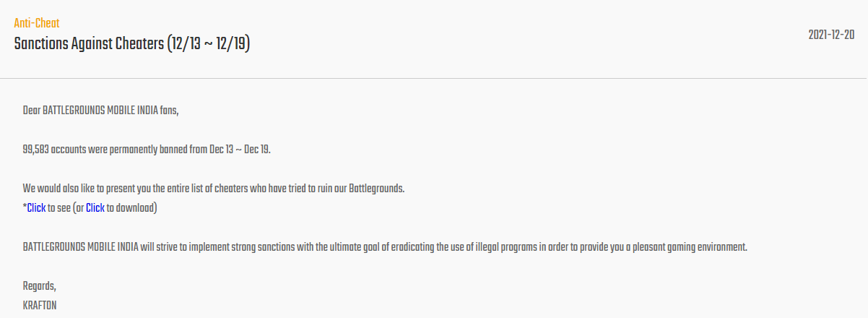The height and width of the screenshot is (318, 868).
Task: Click the Dec 13 ~ Dec 19 date range
Action: pyautogui.click(x=240, y=150)
